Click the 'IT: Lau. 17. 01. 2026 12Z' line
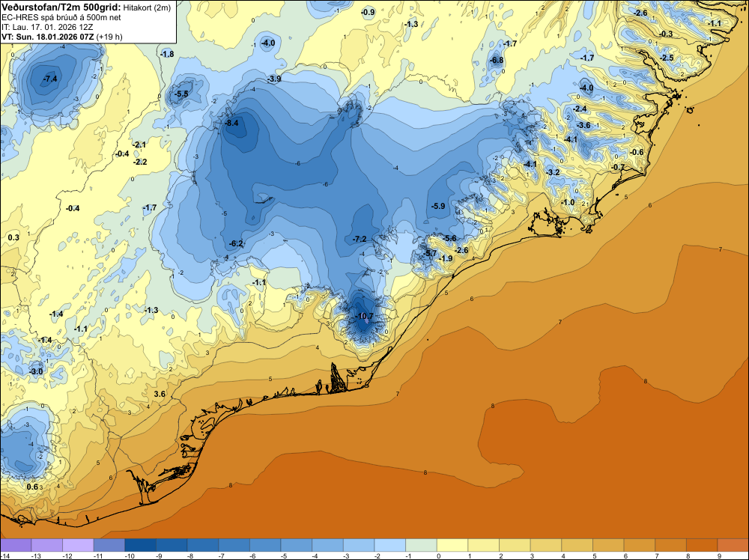 [x=46, y=27]
